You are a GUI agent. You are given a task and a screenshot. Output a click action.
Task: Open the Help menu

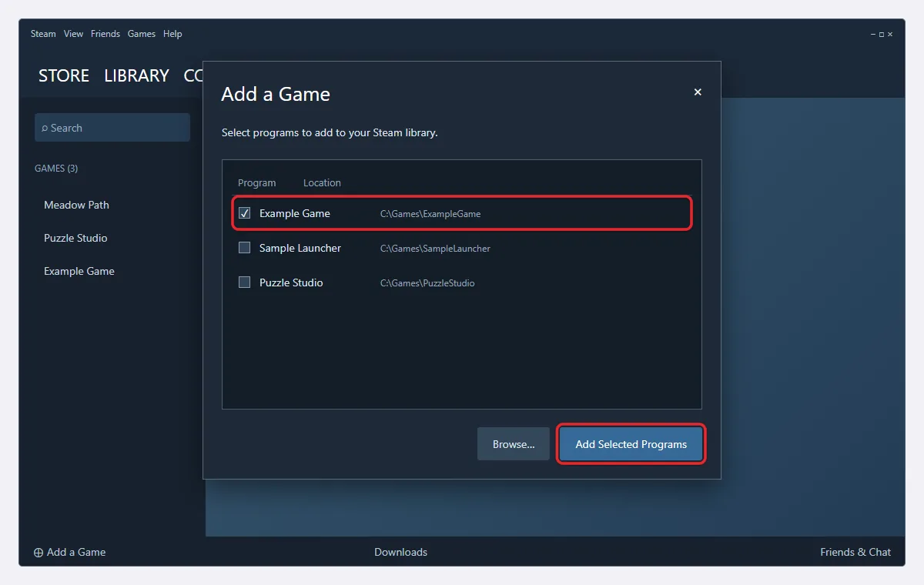172,34
